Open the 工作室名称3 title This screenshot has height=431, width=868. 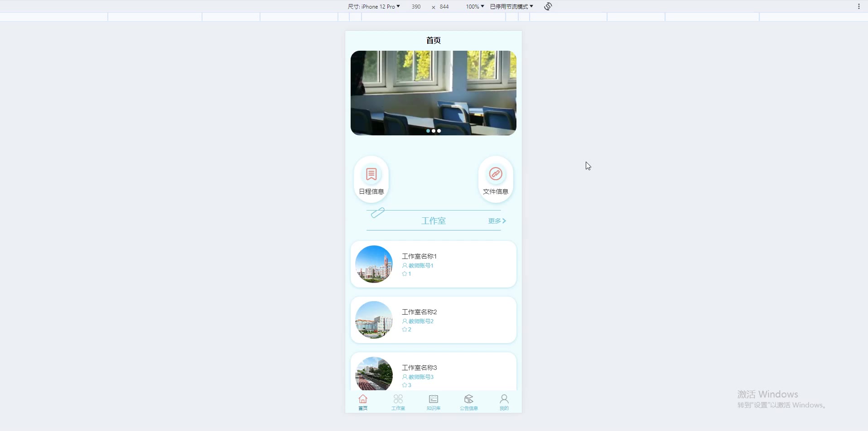(x=419, y=368)
